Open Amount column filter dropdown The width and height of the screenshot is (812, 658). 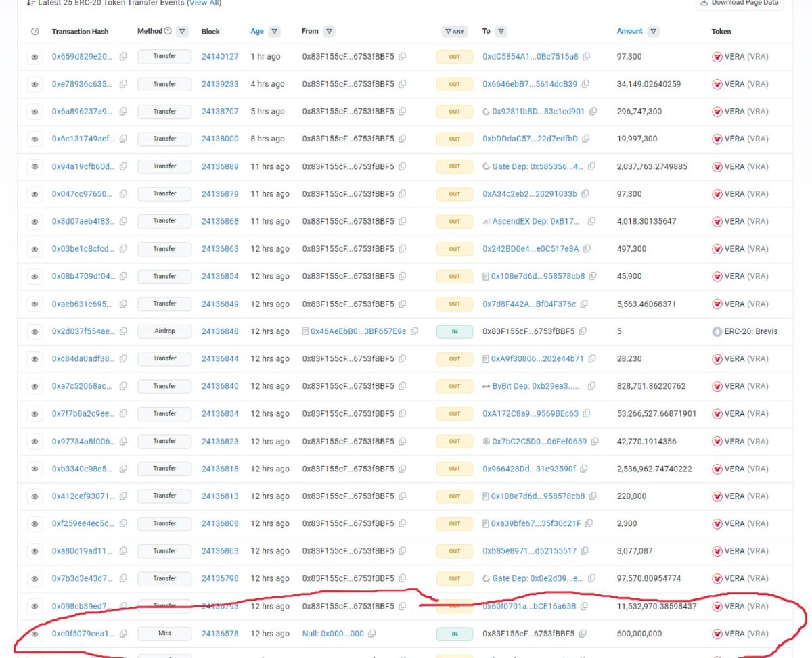[x=653, y=31]
